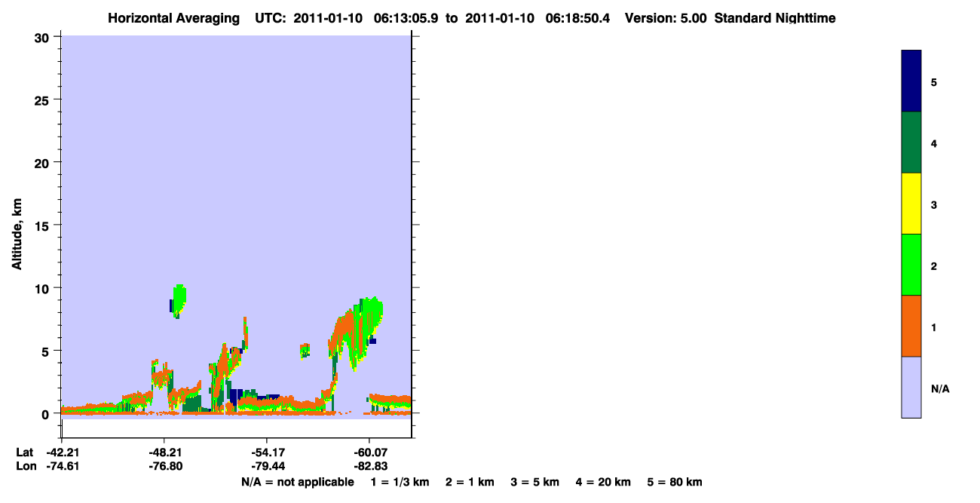Click the longitude value '-74.61'

pos(62,466)
